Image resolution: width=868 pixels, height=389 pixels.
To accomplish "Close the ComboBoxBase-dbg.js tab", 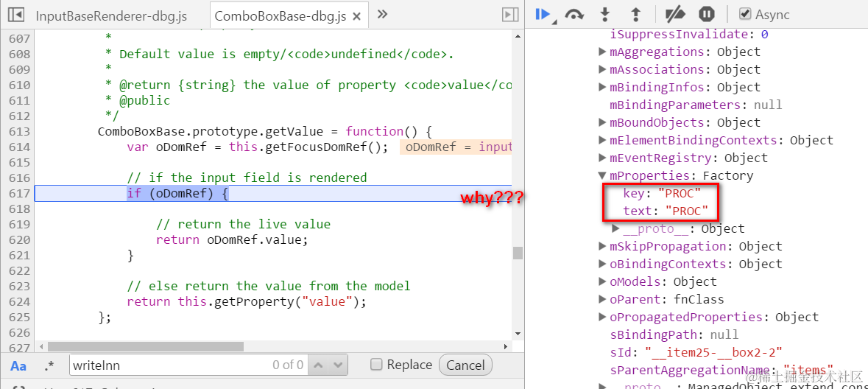I will [x=356, y=16].
